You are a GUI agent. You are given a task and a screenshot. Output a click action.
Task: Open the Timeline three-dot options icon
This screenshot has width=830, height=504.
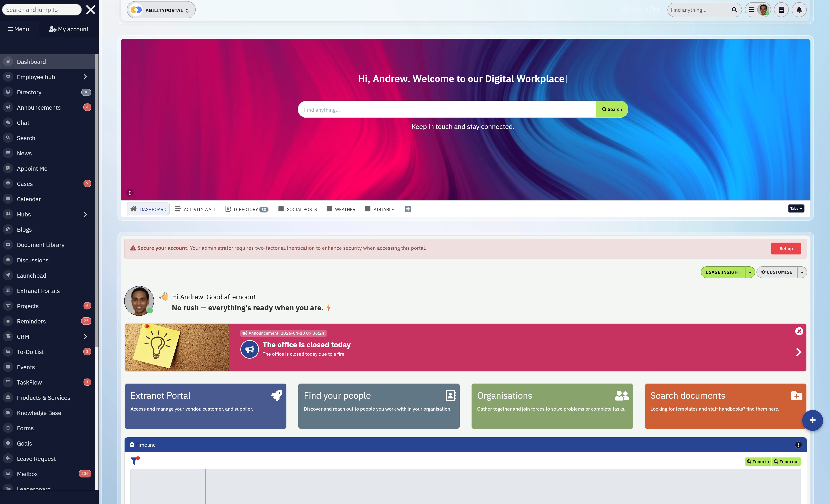point(798,445)
